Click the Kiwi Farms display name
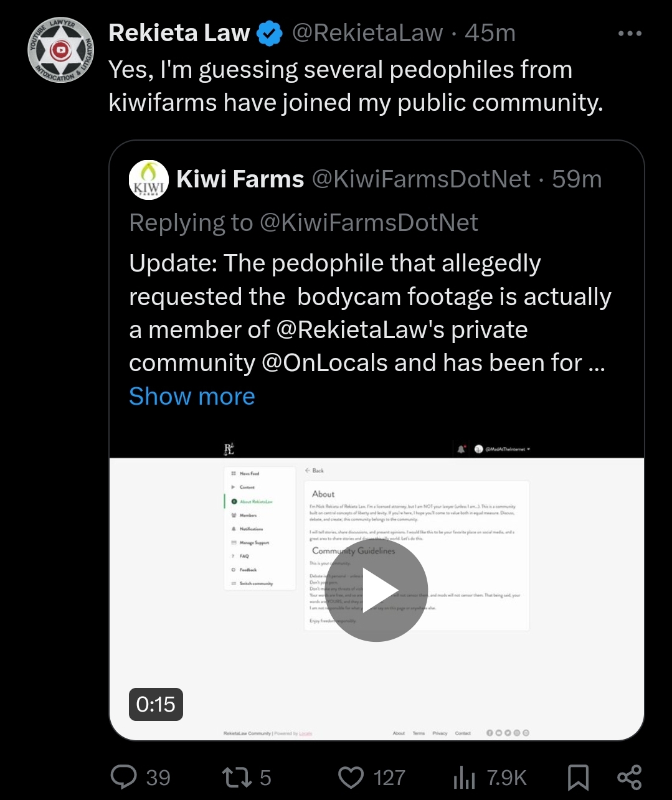The image size is (672, 800). pyautogui.click(x=240, y=179)
